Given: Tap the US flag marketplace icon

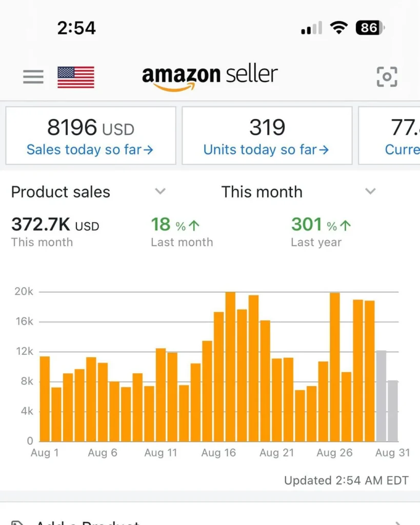Looking at the screenshot, I should tap(76, 77).
